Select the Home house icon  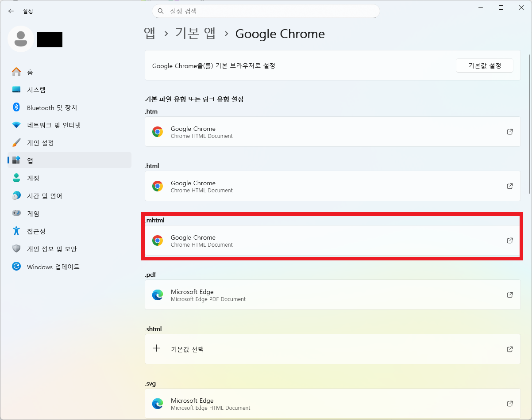16,72
